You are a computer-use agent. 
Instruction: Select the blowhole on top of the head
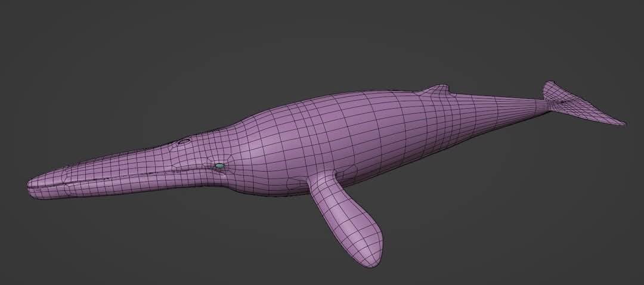[184, 141]
